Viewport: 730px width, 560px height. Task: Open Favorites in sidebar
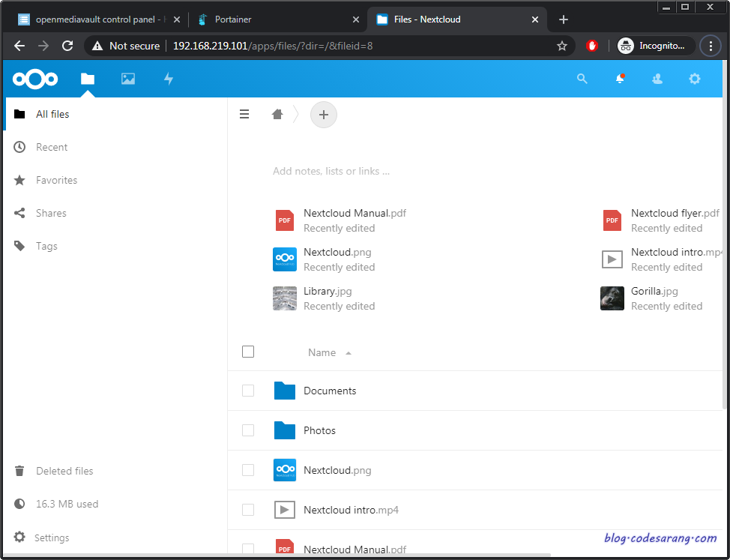pyautogui.click(x=115, y=180)
